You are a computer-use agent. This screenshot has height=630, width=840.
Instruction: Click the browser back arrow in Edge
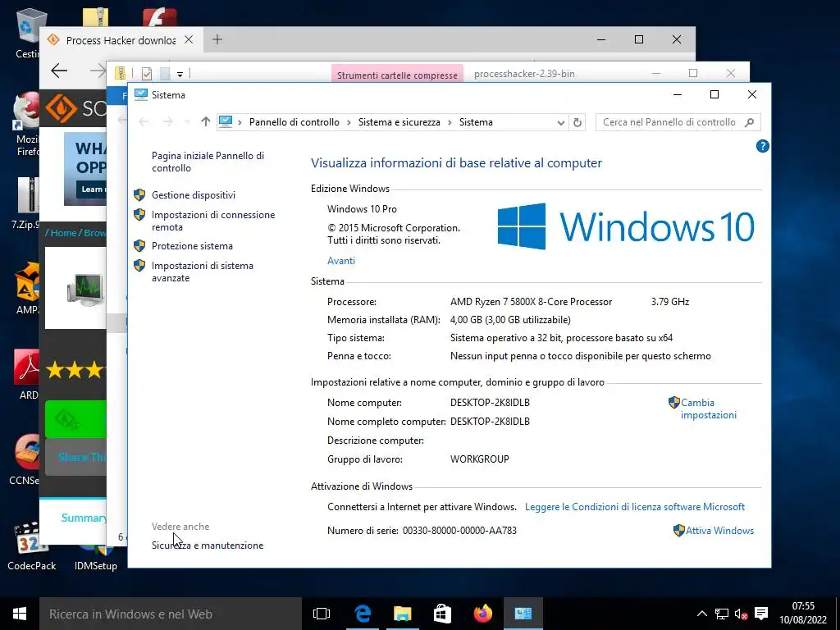(59, 71)
